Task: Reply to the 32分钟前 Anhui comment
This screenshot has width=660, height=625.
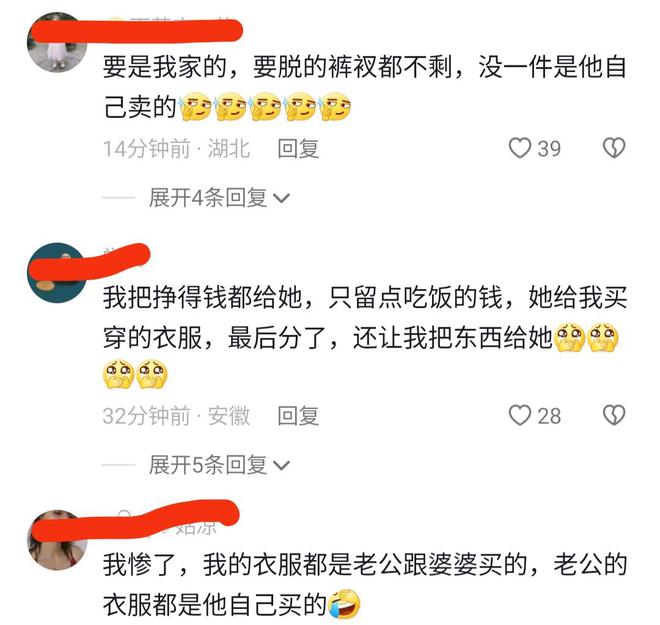Action: (298, 416)
